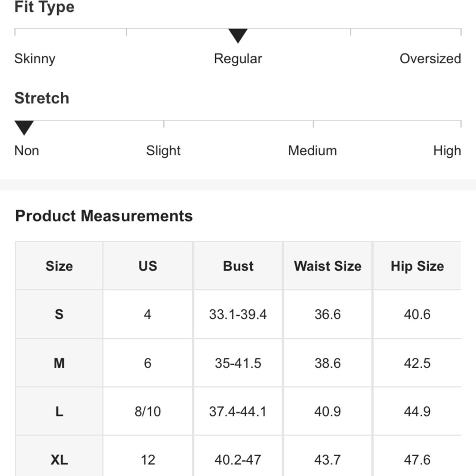The image size is (476, 476).
Task: Click the Medium stretch label
Action: point(312,150)
